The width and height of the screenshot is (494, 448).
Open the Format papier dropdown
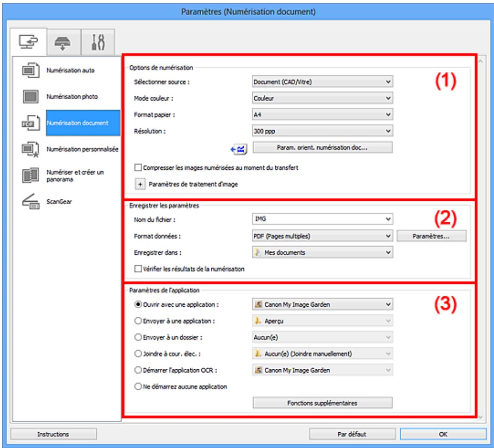click(x=322, y=114)
